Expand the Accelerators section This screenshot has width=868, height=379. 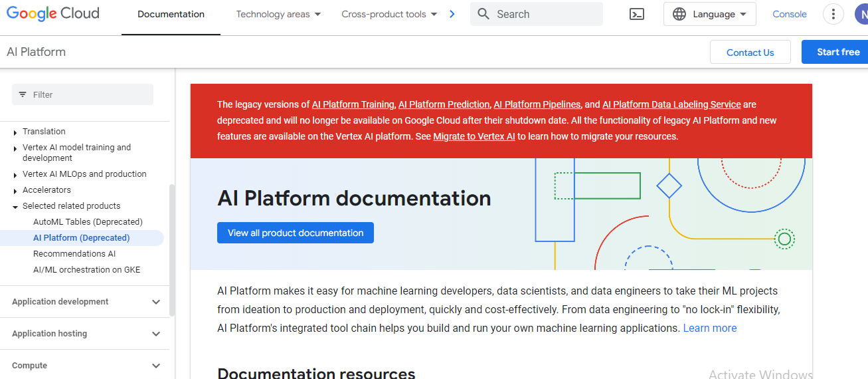15,191
